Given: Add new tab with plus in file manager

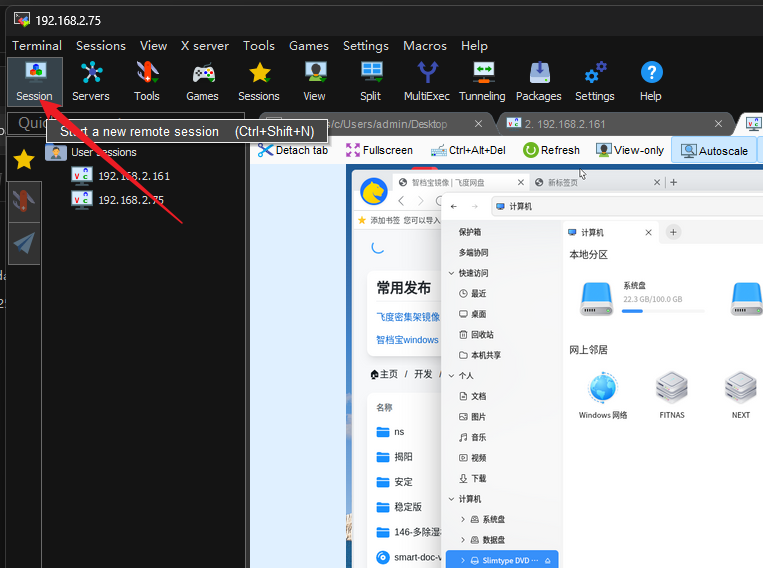Looking at the screenshot, I should [x=673, y=232].
